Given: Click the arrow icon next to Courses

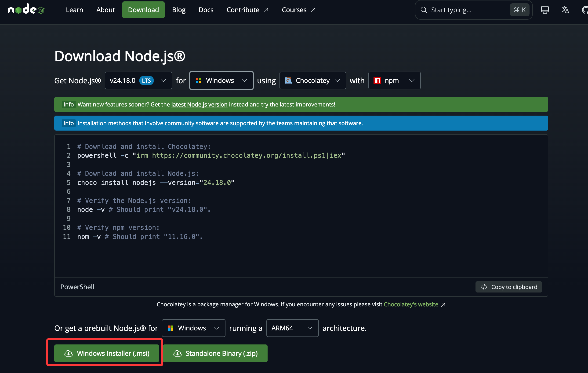Looking at the screenshot, I should (x=313, y=10).
